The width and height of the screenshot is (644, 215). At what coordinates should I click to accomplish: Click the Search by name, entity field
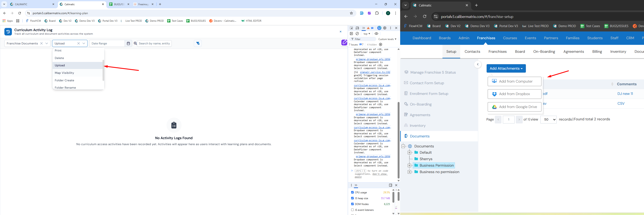point(154,44)
